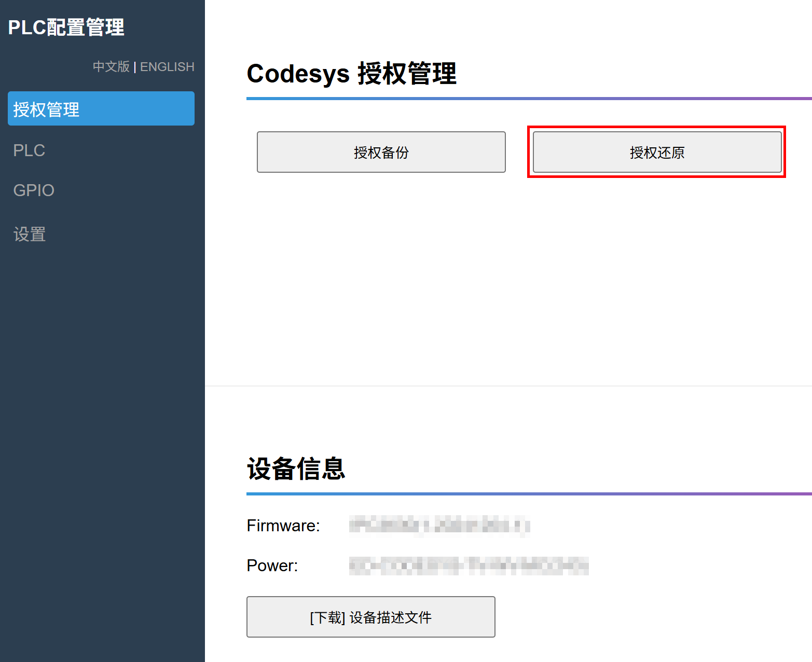Select the blurred Power value text

pyautogui.click(x=469, y=566)
